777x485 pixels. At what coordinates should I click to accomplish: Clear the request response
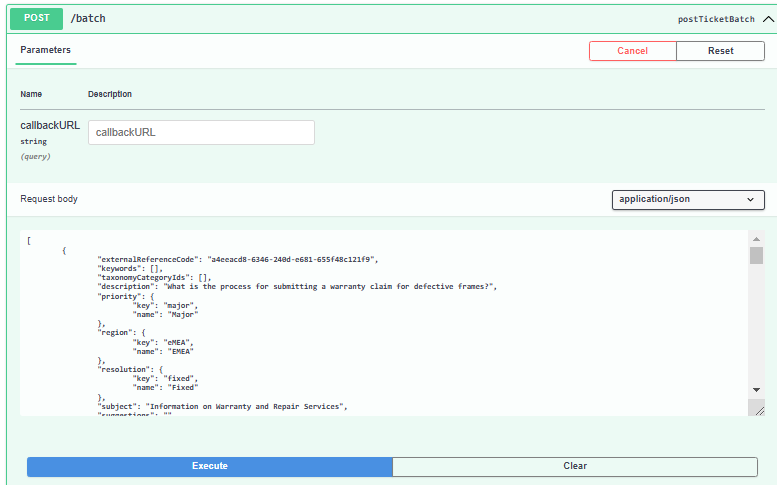coord(575,467)
